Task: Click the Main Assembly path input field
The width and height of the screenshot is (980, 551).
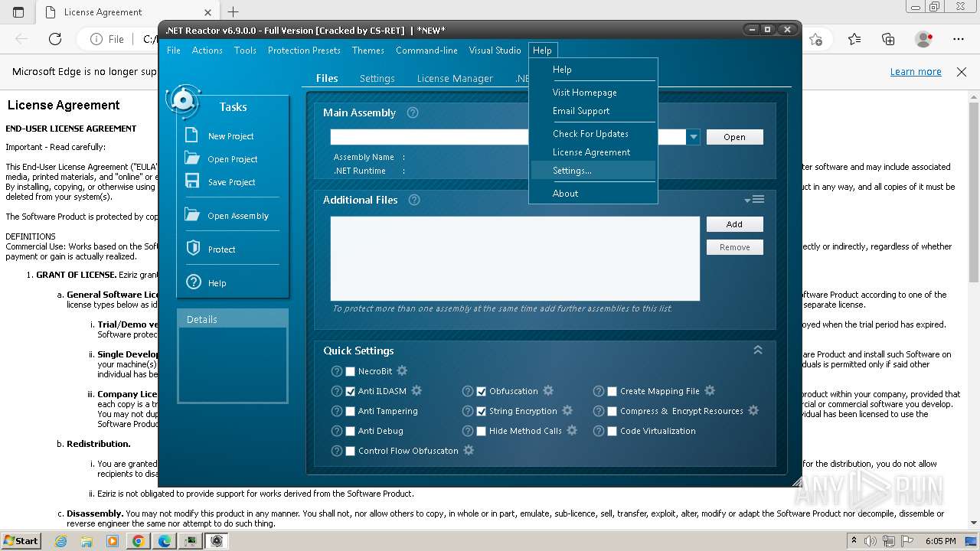Action: [x=508, y=137]
